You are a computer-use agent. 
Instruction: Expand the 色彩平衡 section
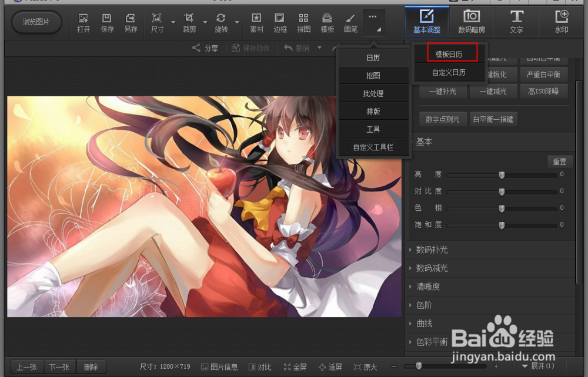490,342
